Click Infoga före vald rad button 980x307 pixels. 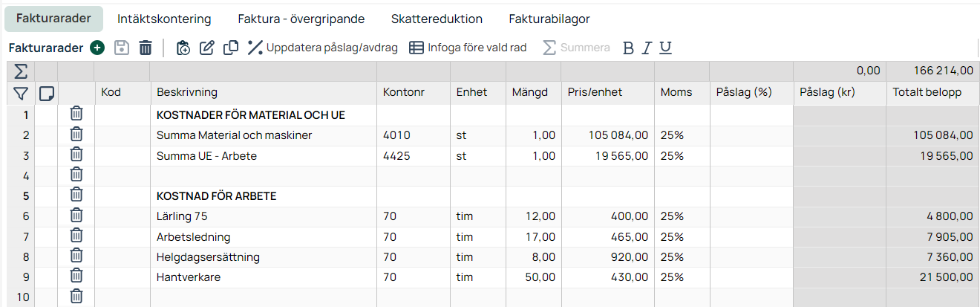[468, 48]
